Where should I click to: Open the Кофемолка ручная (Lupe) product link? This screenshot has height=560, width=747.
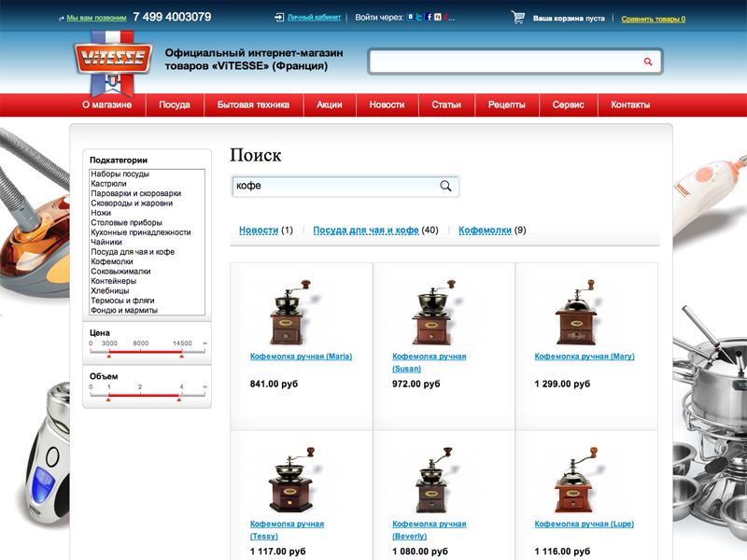pyautogui.click(x=585, y=524)
